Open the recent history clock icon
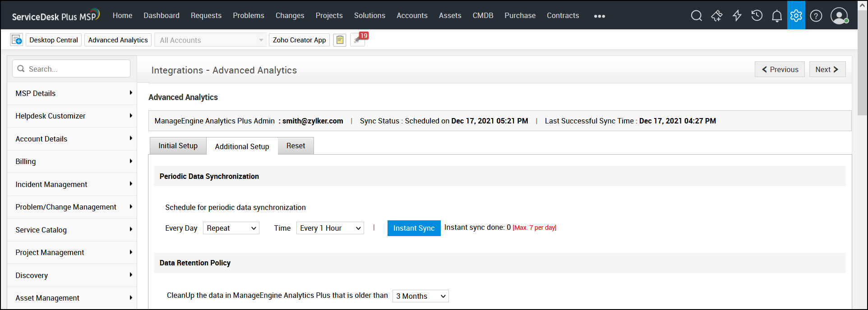 (757, 16)
